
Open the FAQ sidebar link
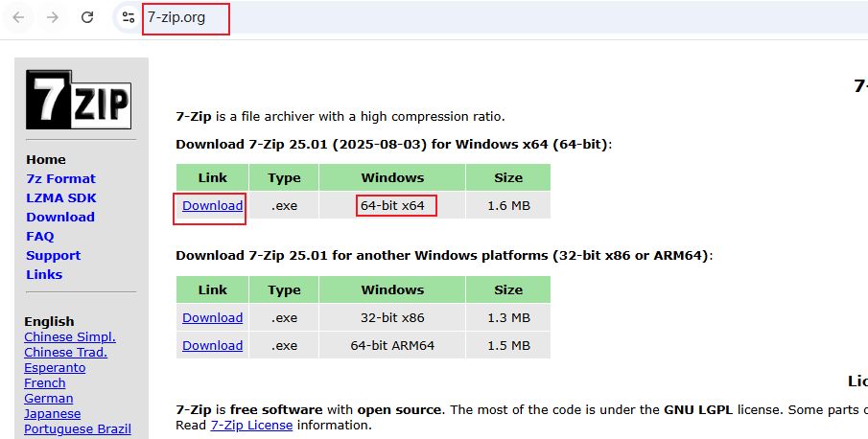click(40, 236)
